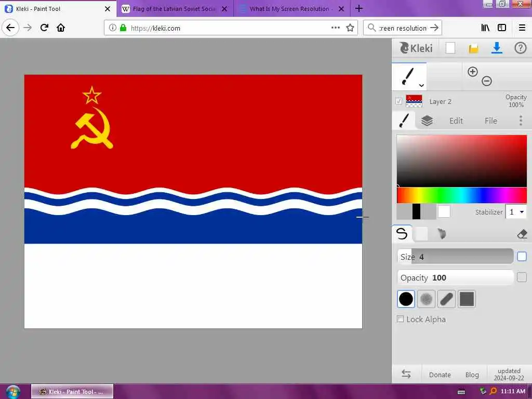Toggle the browser sidebar
The image size is (532, 399).
coord(501,28)
